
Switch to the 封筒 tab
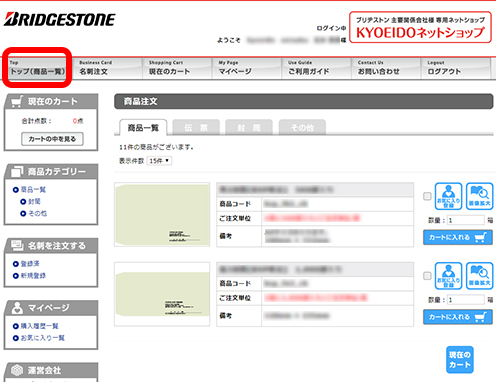(249, 128)
